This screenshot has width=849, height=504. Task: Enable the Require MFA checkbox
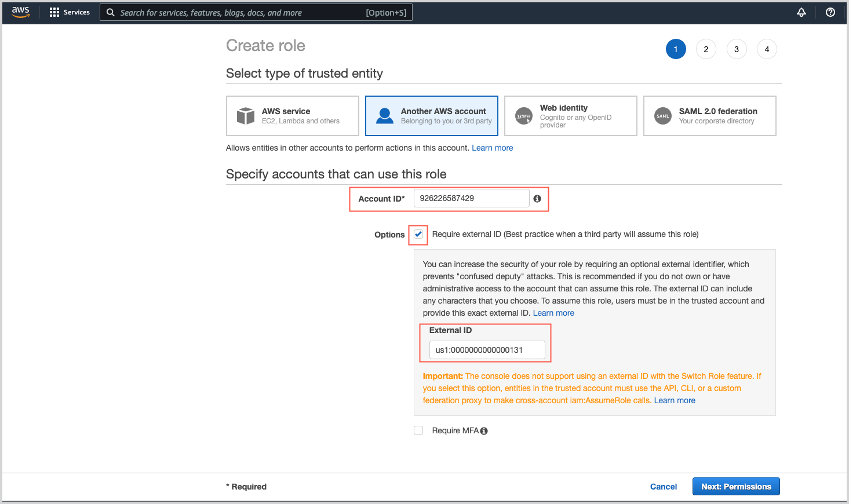point(418,430)
